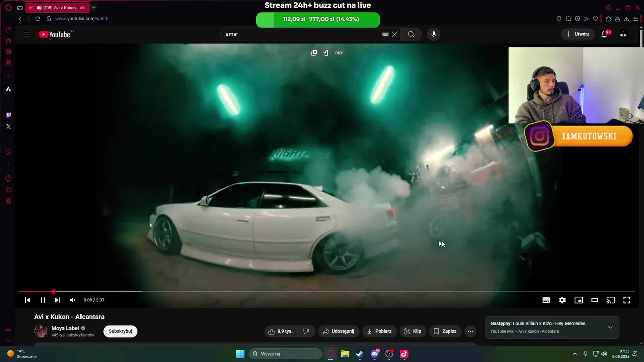Open TikTok from the taskbar
This screenshot has height=362, width=644.
point(404,354)
